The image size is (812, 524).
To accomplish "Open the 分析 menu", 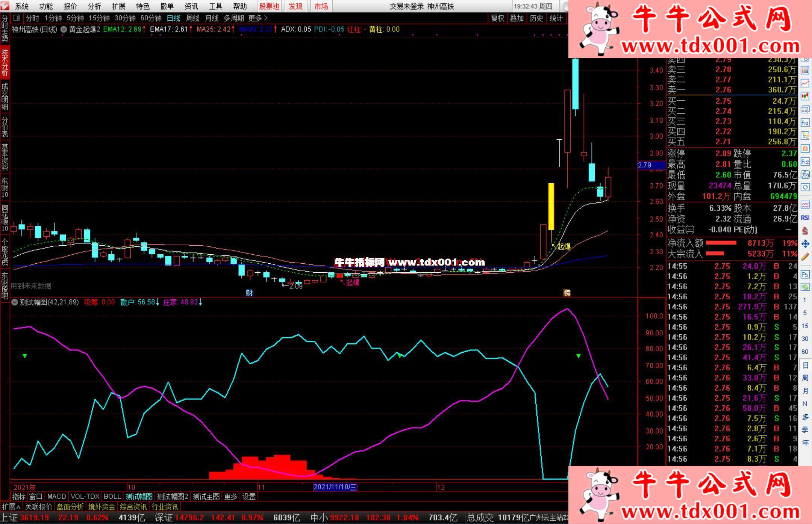I will [94, 6].
